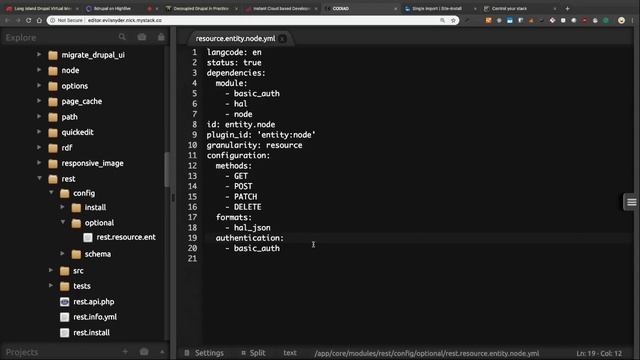Click the rest.install file icon
640x360 pixels.
tap(64, 333)
